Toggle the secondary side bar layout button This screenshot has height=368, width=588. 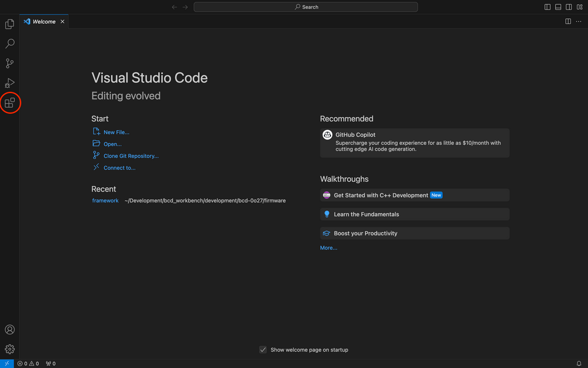pos(569,7)
